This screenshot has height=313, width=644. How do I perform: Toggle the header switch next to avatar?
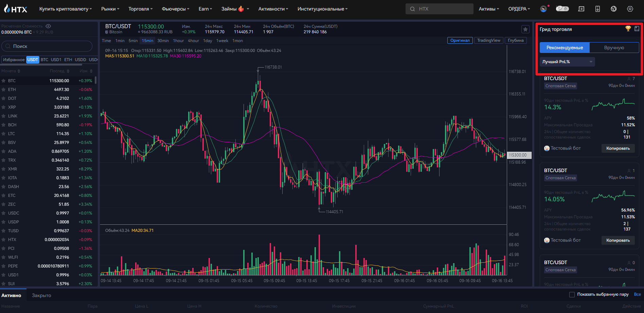point(562,9)
